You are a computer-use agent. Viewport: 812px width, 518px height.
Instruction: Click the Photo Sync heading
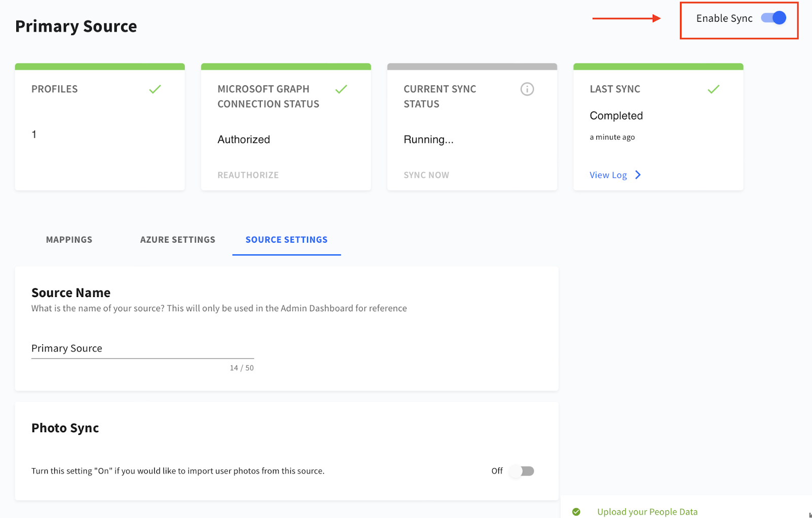tap(65, 428)
